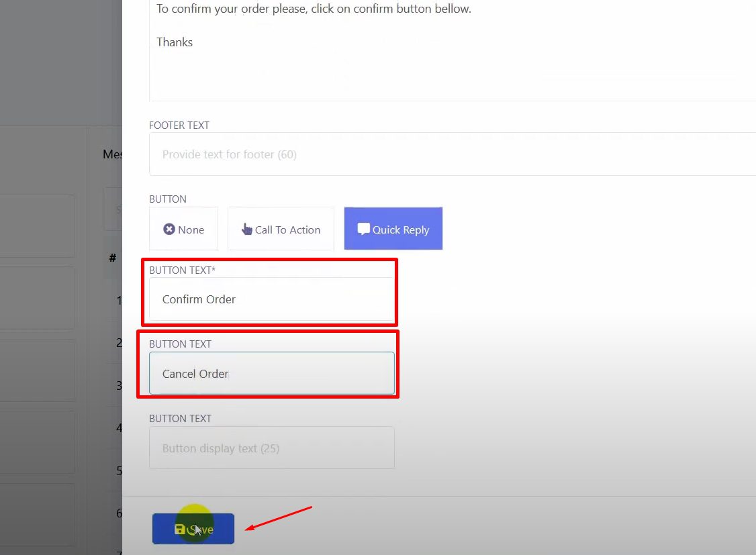
Task: Click row number 6 in the background table
Action: tap(119, 513)
